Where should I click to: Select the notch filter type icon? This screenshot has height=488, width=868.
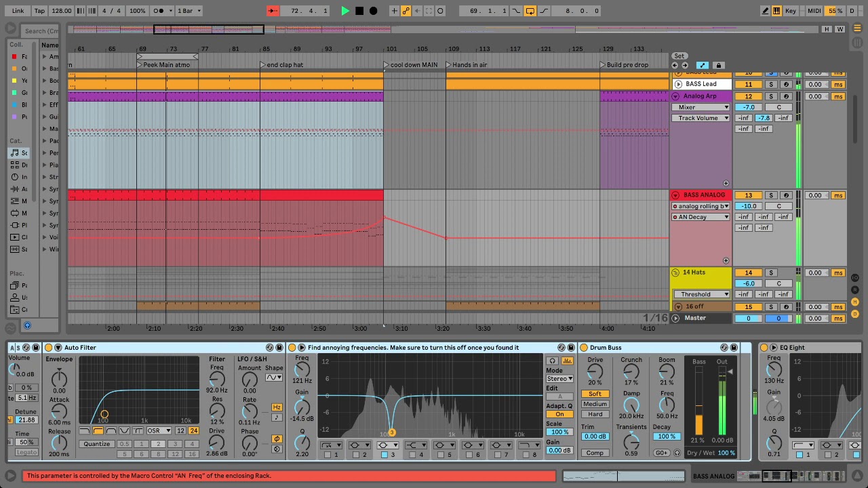(x=124, y=431)
